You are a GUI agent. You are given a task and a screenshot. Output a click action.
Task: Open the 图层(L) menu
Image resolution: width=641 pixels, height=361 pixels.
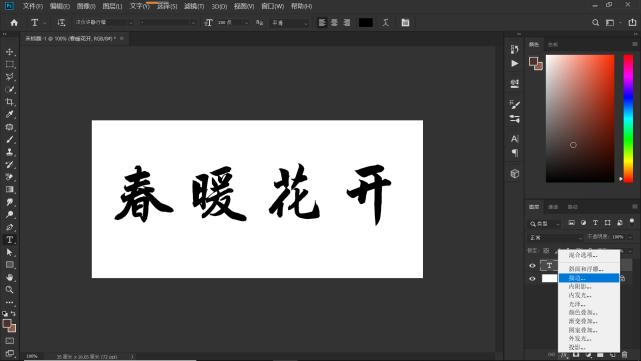pyautogui.click(x=112, y=6)
